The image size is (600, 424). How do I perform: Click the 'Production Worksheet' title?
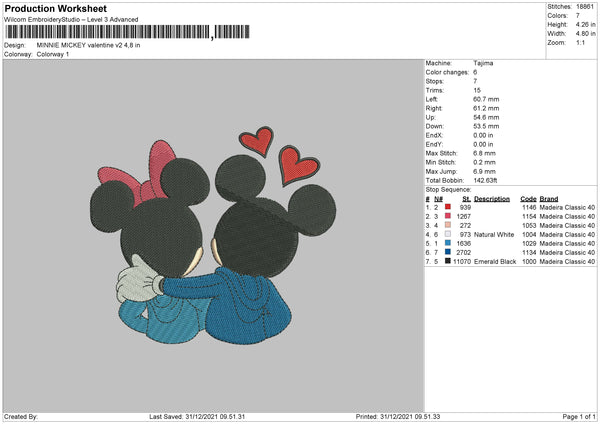[x=55, y=8]
